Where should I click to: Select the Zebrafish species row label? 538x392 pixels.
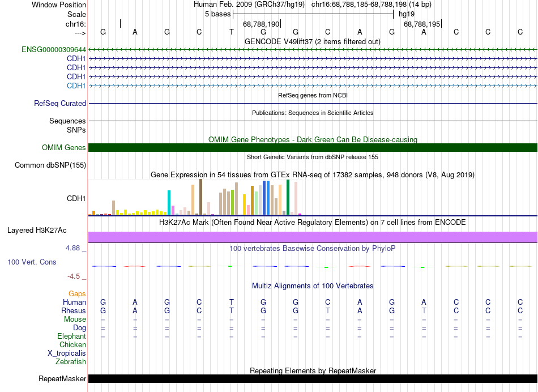(71, 362)
